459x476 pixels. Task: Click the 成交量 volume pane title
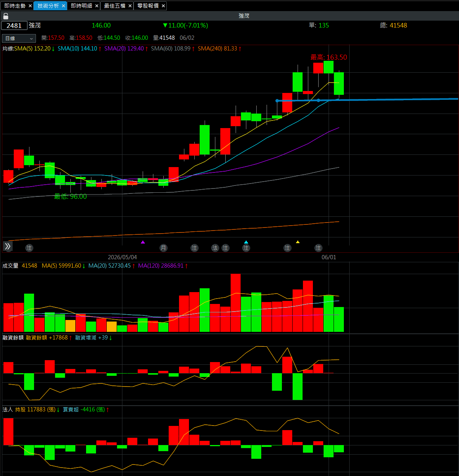pos(10,266)
